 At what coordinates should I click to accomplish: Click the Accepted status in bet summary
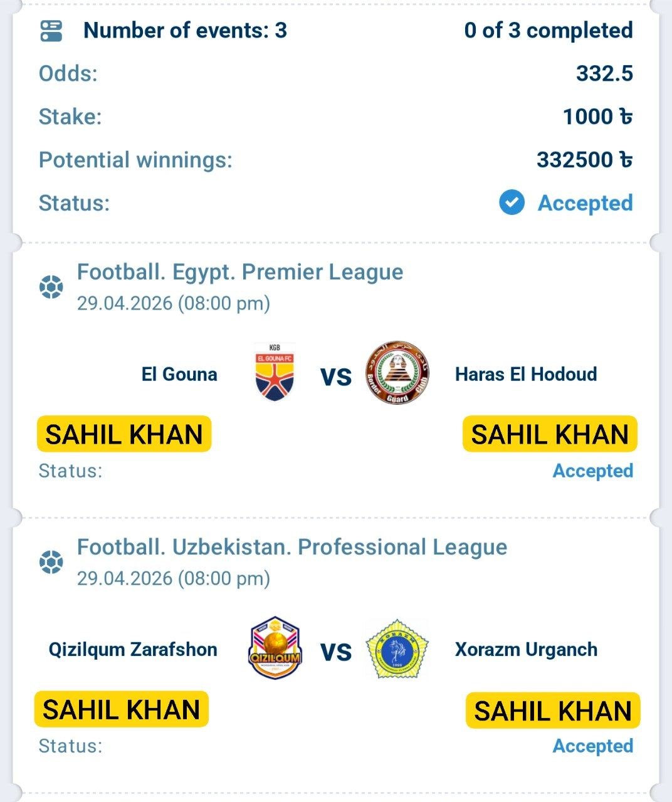click(585, 203)
